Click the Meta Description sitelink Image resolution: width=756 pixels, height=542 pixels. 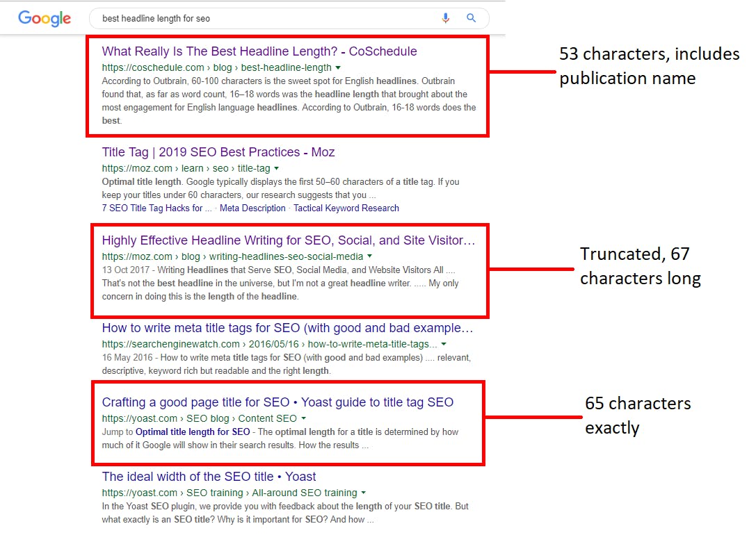[x=252, y=208]
